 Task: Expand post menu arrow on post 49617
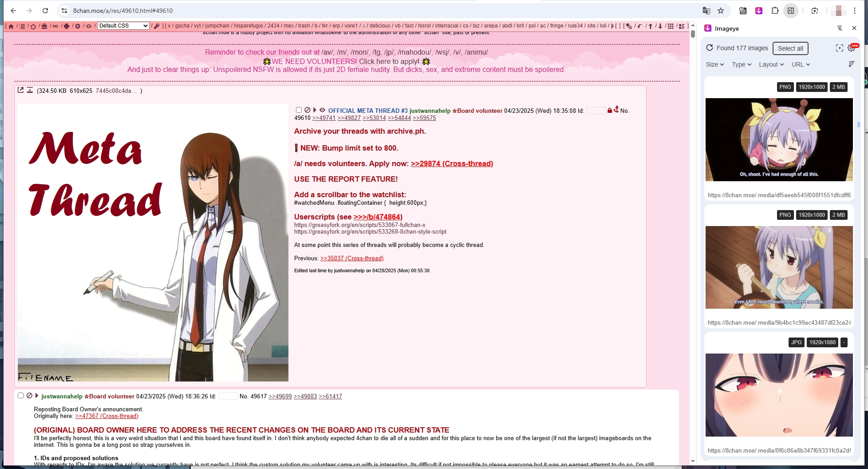pos(37,396)
